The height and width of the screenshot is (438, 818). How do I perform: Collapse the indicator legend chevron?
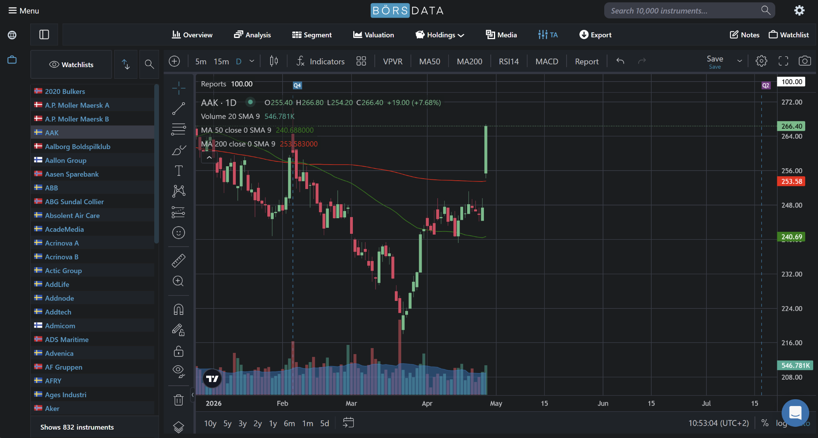coord(209,157)
